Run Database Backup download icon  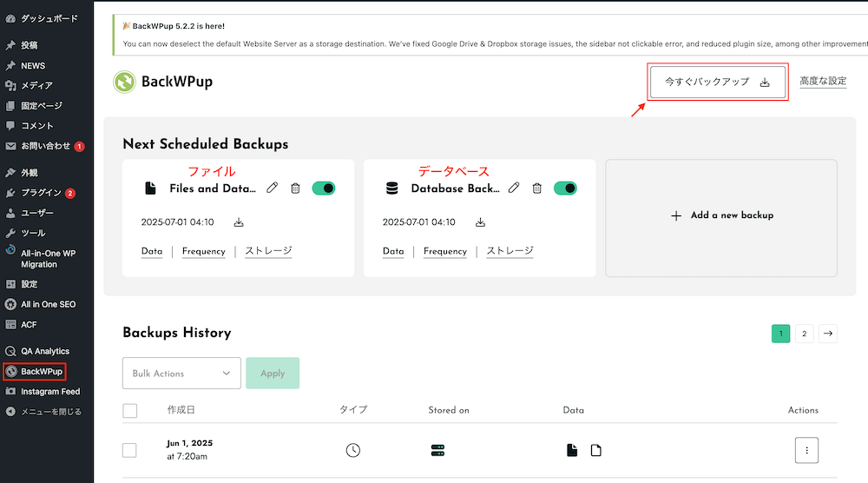[481, 222]
